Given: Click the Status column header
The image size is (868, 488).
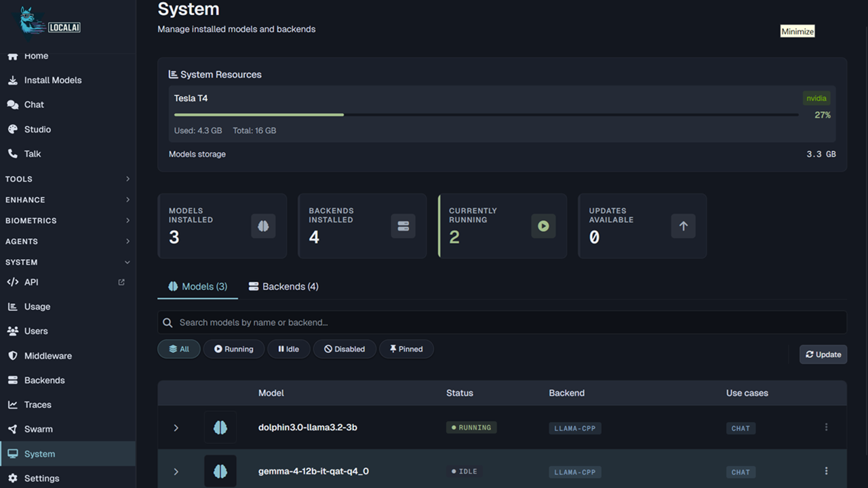Looking at the screenshot, I should coord(460,393).
